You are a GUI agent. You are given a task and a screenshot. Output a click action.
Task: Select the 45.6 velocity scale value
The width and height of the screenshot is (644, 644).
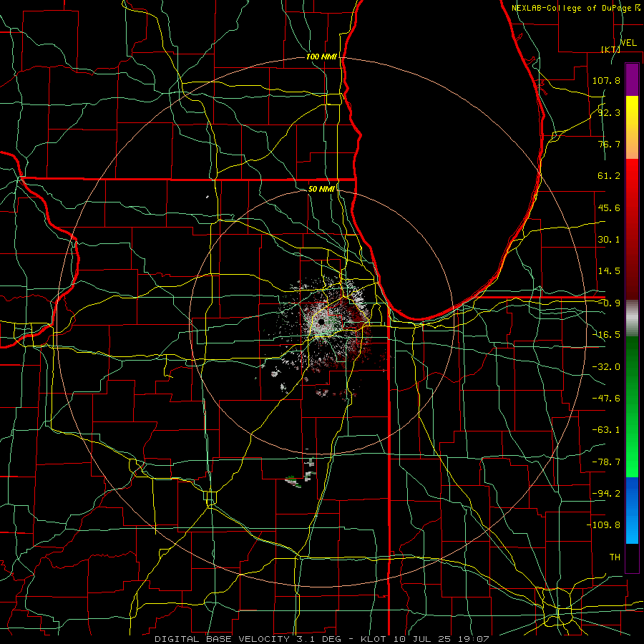point(609,208)
